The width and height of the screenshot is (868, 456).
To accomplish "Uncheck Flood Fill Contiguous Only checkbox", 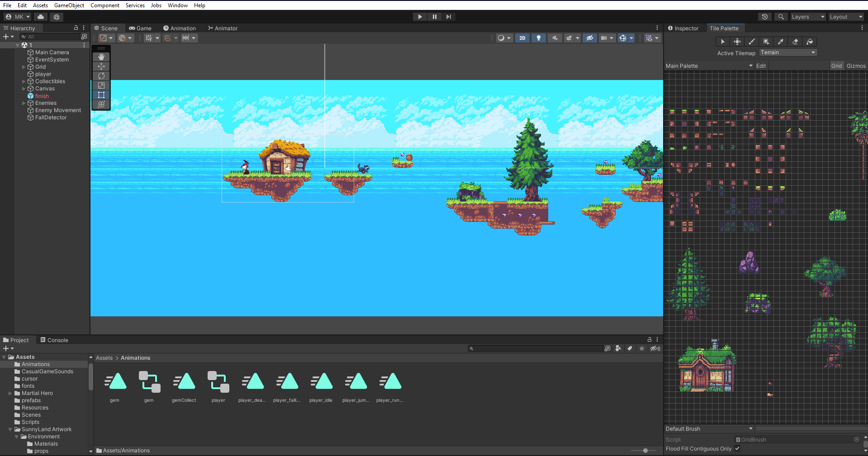I will click(737, 448).
